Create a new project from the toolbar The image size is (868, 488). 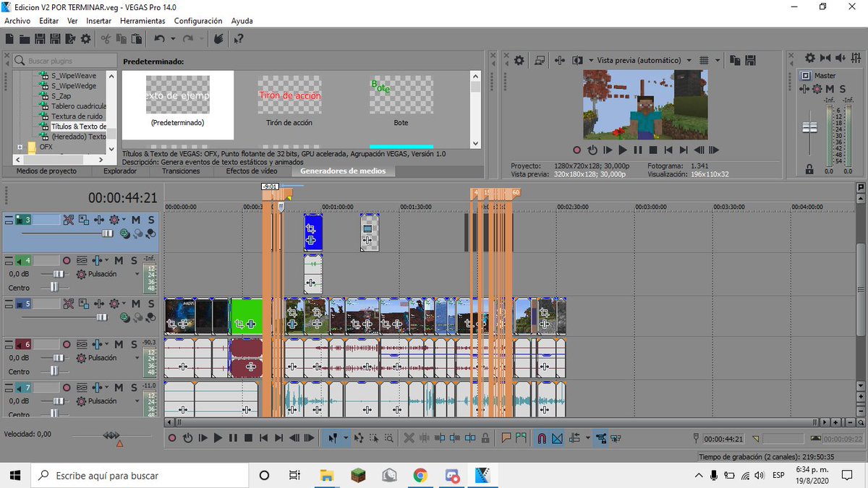(9, 39)
